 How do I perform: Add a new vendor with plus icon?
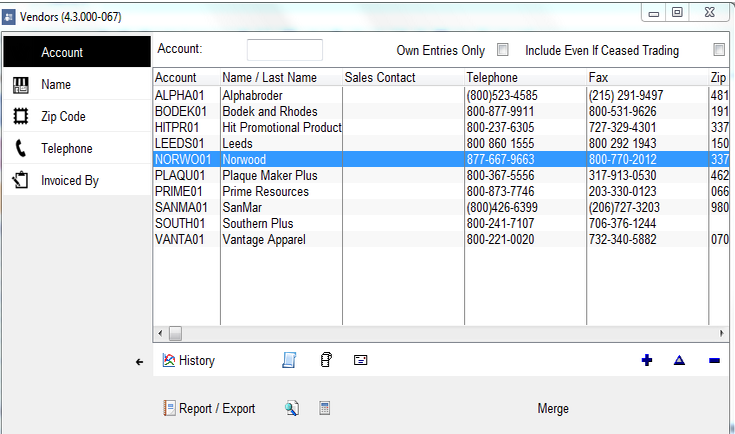point(647,360)
